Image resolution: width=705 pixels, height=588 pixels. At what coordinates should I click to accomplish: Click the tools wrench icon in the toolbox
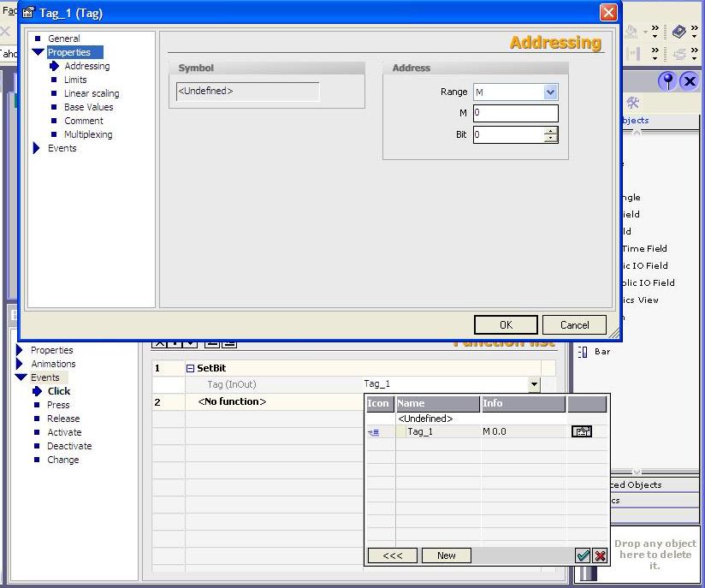click(633, 103)
